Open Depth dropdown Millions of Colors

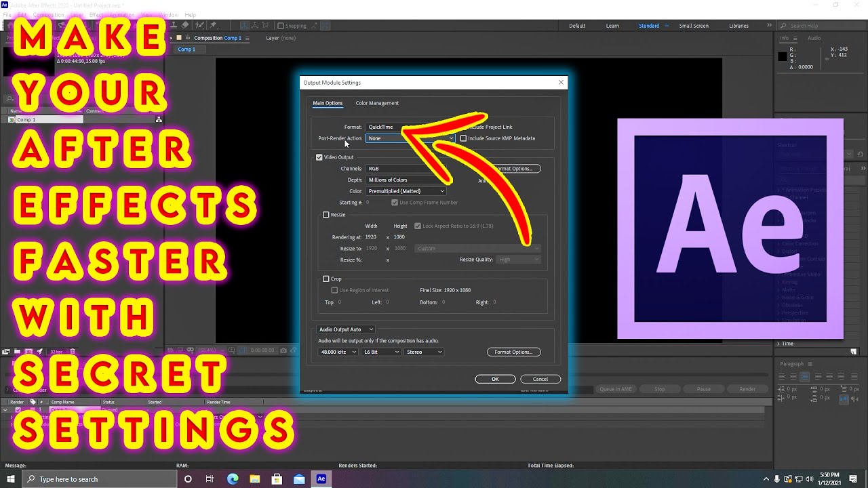(x=406, y=180)
